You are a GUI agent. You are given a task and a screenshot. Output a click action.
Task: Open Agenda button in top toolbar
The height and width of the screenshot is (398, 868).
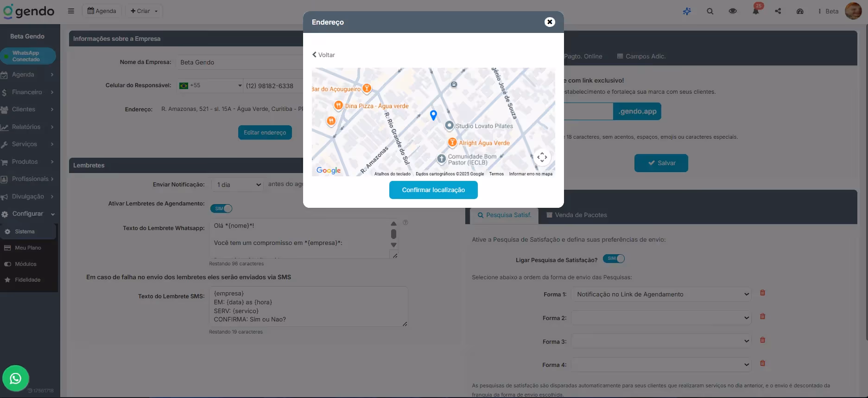pyautogui.click(x=102, y=11)
